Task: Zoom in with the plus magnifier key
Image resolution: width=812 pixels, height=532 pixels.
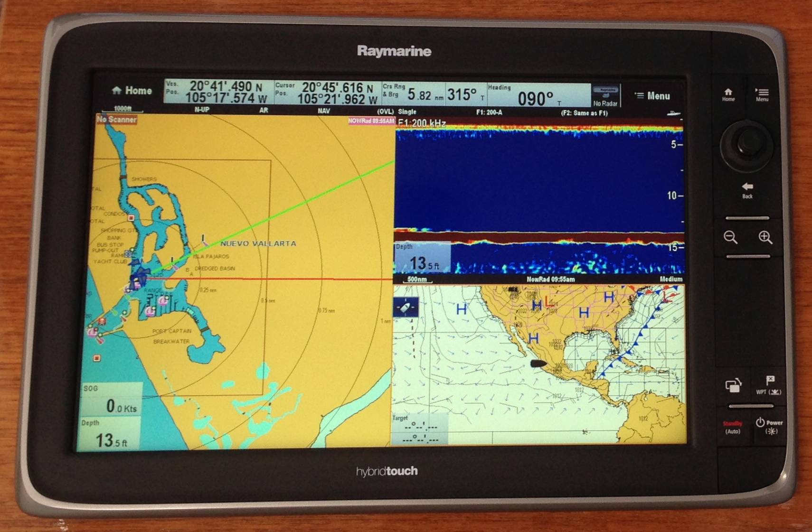Action: [x=765, y=237]
